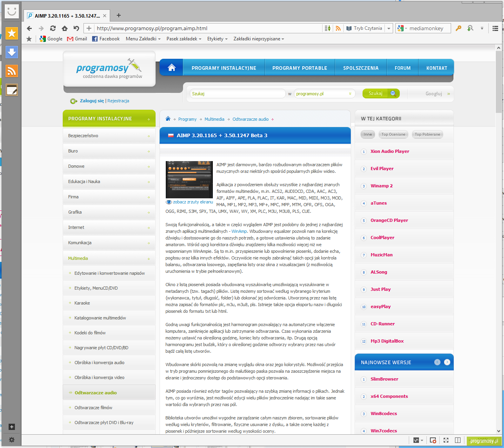Click the bookmark star on the favorites bar
This screenshot has height=448, width=504.
pyautogui.click(x=29, y=39)
